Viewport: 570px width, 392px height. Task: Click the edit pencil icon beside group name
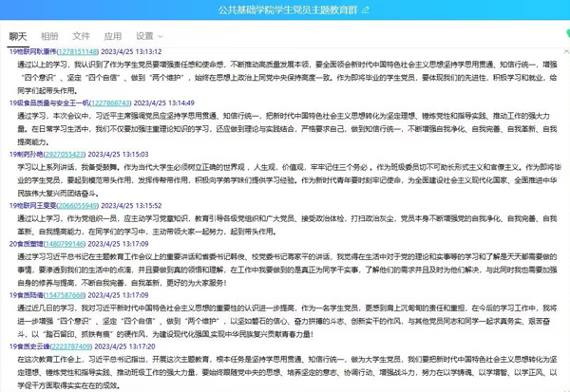point(365,10)
